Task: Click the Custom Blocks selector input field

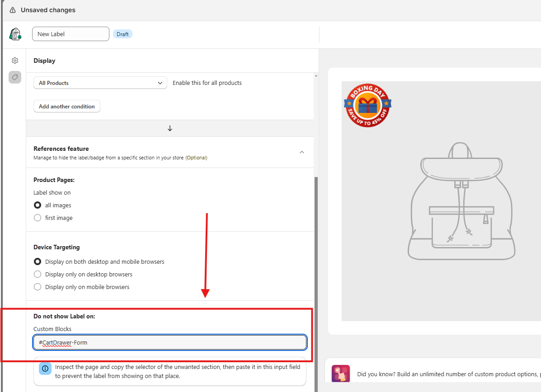Action: click(x=170, y=342)
